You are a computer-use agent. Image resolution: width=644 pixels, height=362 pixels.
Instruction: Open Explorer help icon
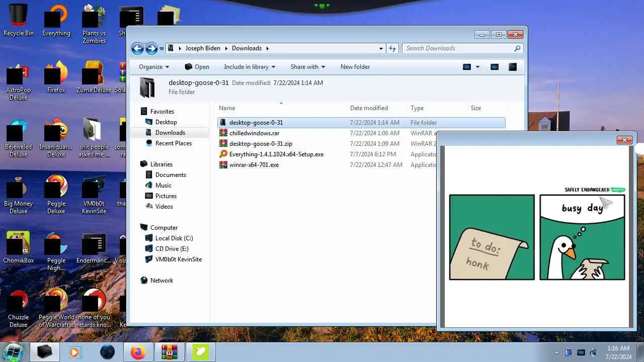pyautogui.click(x=513, y=67)
